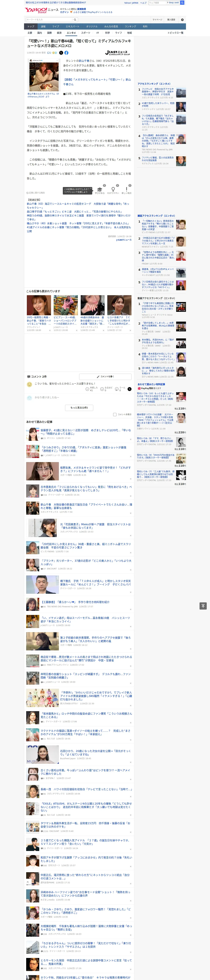Open ランキング tab
The width and height of the screenshot is (210, 980).
(130, 27)
